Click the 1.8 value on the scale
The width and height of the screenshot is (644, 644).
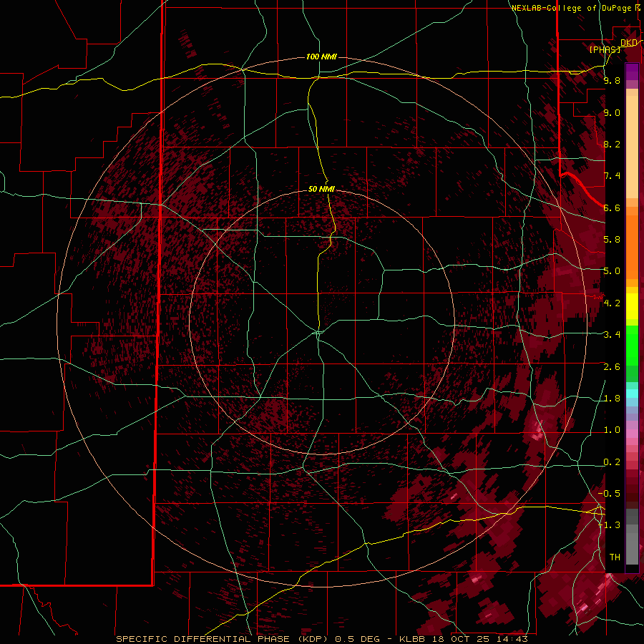tap(612, 399)
